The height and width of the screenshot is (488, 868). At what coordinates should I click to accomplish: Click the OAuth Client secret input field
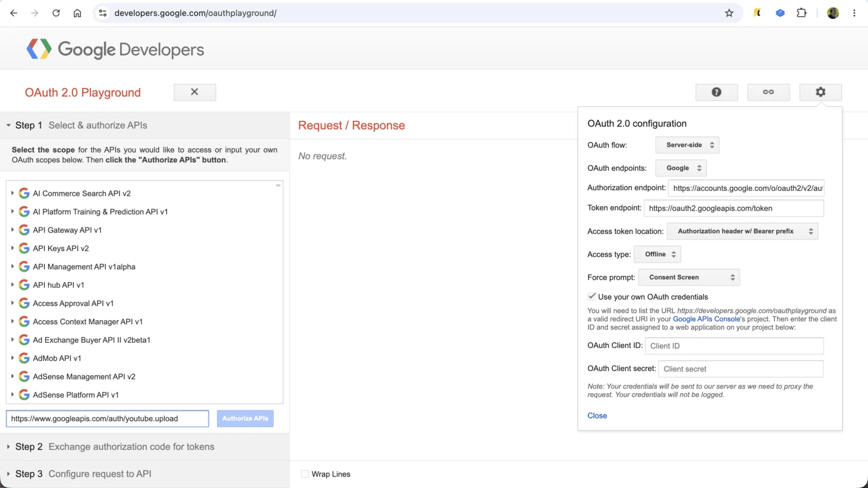tap(741, 369)
